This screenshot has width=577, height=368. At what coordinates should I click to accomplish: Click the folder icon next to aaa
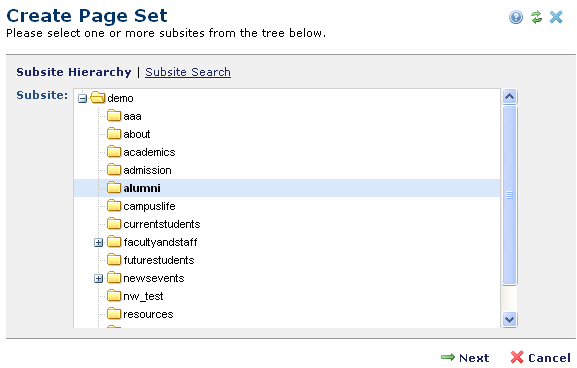[x=114, y=116]
